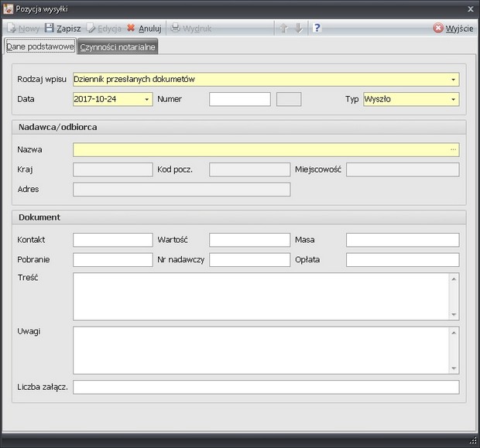The height and width of the screenshot is (448, 480).
Task: Focus the Liczba załącz. input field
Action: click(266, 387)
